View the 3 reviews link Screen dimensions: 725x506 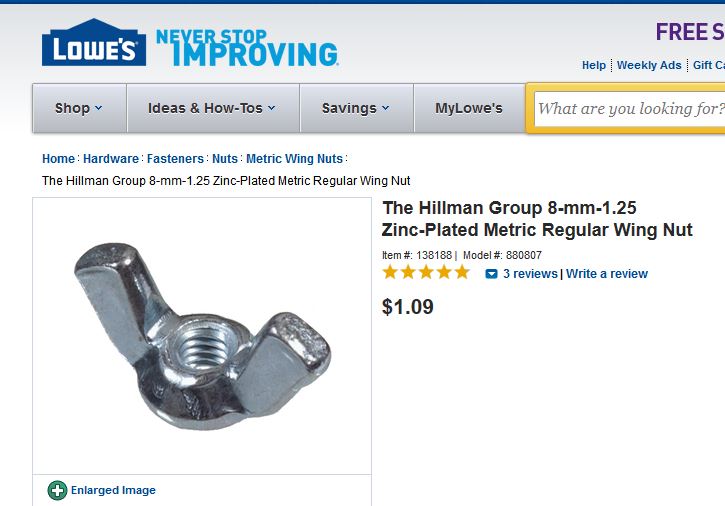pyautogui.click(x=530, y=274)
